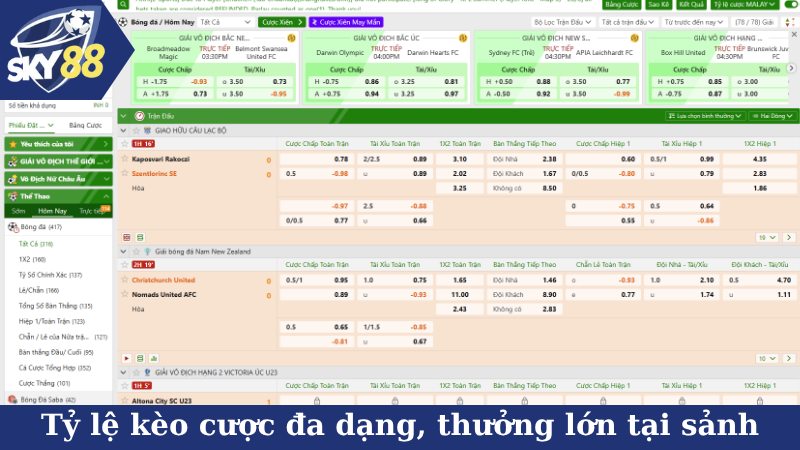This screenshot has height=450, width=800.
Task: Favorite the VICTORIA ÚC U23 league star
Action: (x=136, y=372)
